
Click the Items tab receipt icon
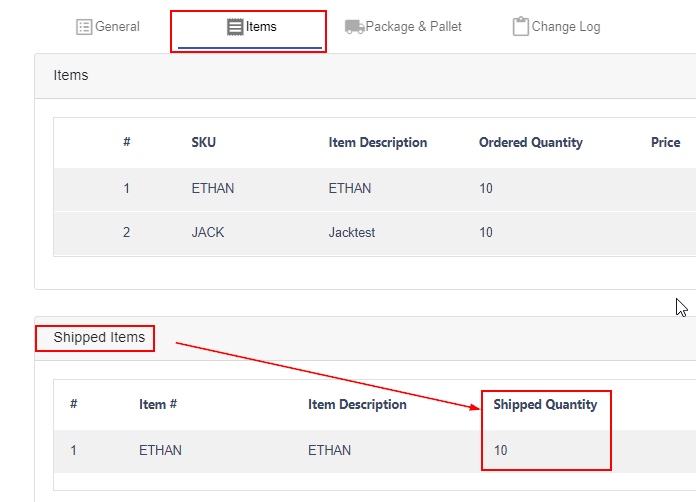click(235, 27)
